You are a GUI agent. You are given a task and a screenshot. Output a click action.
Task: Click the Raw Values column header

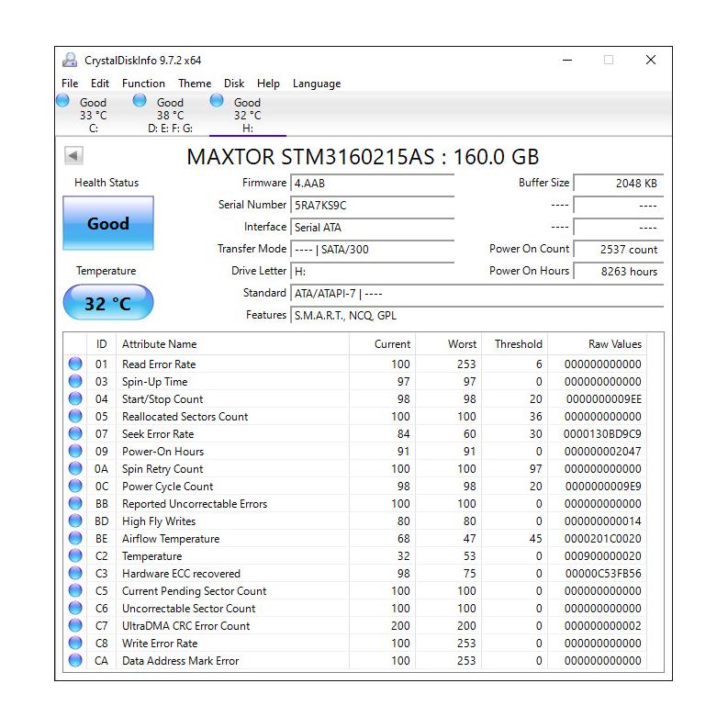[x=614, y=344]
